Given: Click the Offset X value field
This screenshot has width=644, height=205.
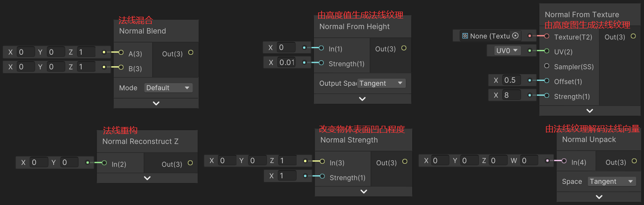Looking at the screenshot, I should tap(512, 80).
